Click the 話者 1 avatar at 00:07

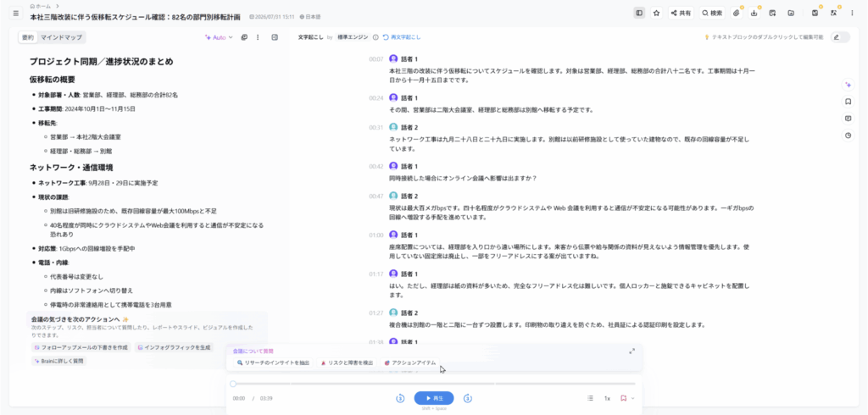tap(393, 58)
